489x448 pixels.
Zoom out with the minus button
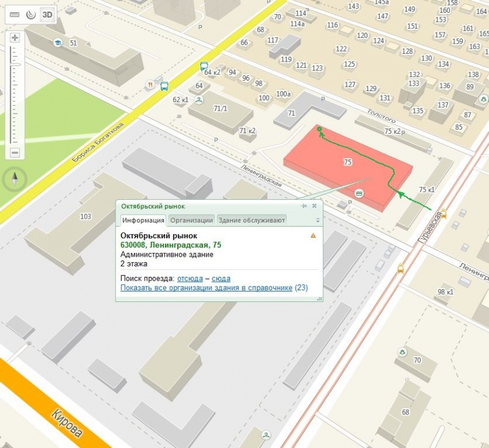point(15,152)
